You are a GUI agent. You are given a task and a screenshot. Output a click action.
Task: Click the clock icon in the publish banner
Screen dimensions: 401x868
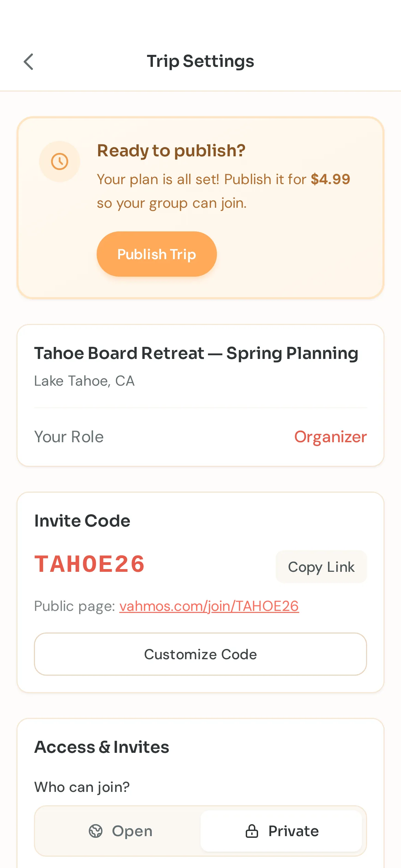coord(60,161)
